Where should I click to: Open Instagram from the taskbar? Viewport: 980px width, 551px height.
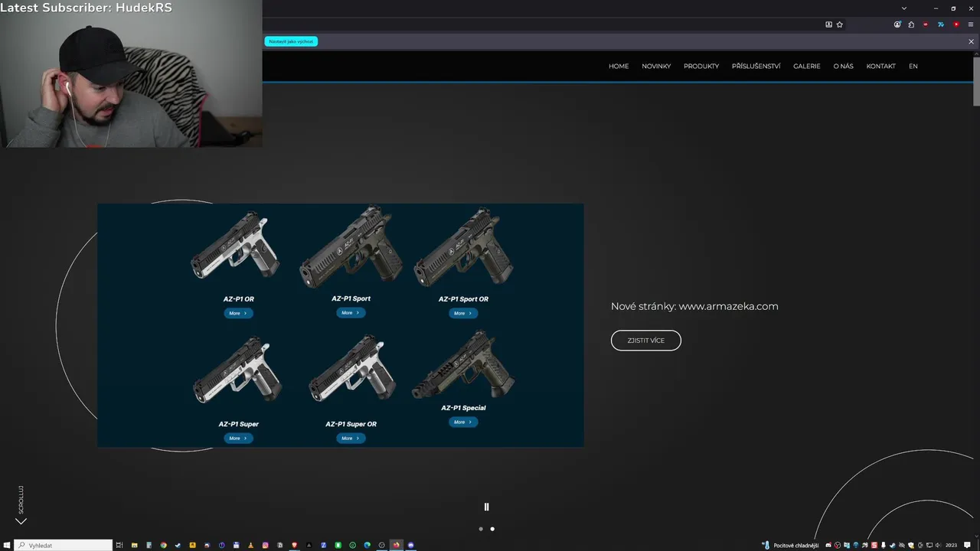coord(266,545)
